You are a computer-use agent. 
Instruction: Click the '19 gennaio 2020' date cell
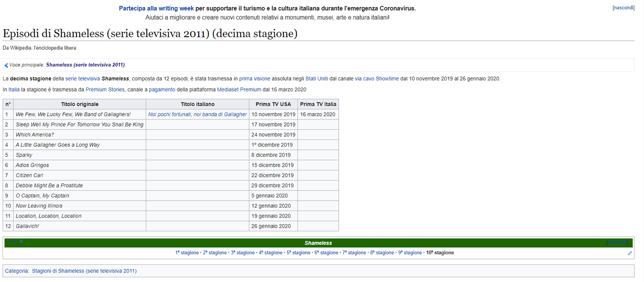click(274, 216)
